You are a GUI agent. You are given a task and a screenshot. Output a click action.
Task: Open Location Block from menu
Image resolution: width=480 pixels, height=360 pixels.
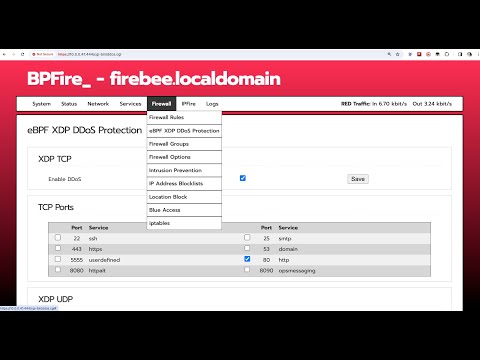[x=184, y=197]
